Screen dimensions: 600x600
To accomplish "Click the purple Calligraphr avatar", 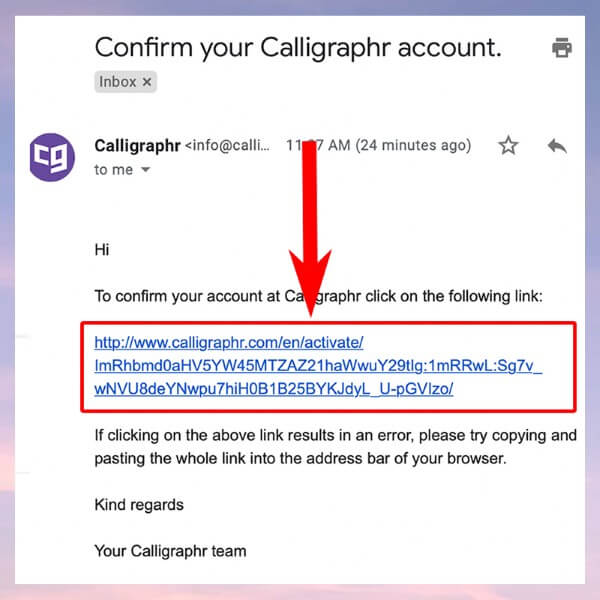I will tap(48, 157).
